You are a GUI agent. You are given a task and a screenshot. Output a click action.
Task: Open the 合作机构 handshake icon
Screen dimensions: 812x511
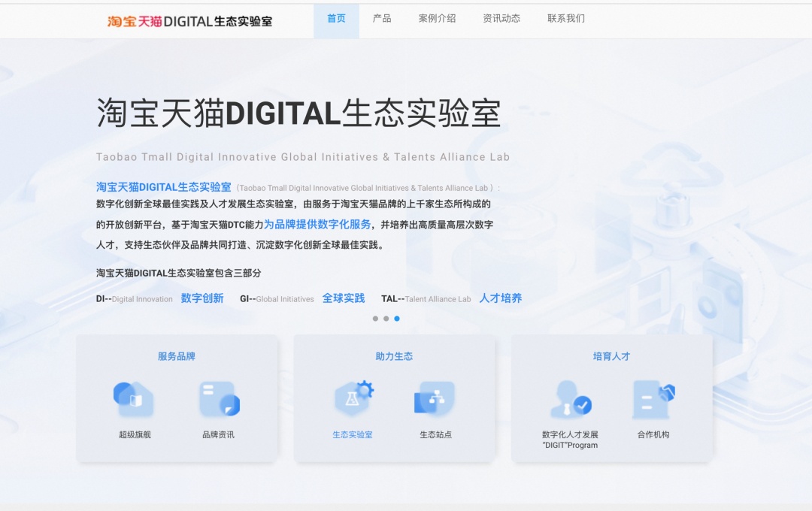pos(653,398)
